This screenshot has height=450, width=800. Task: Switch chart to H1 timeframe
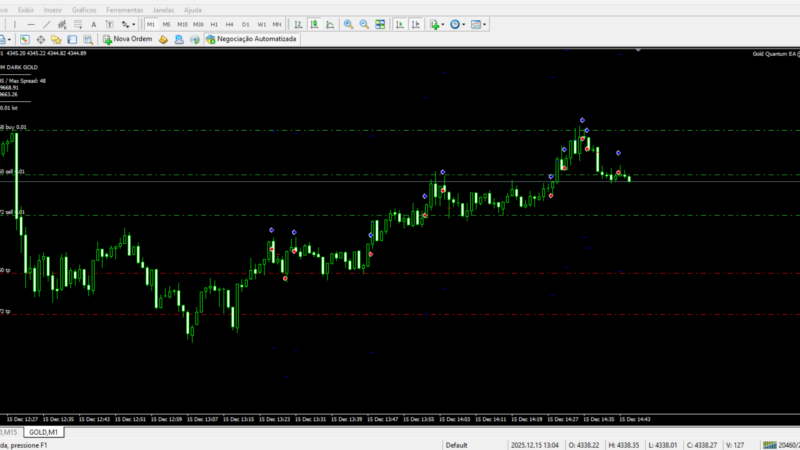[214, 24]
